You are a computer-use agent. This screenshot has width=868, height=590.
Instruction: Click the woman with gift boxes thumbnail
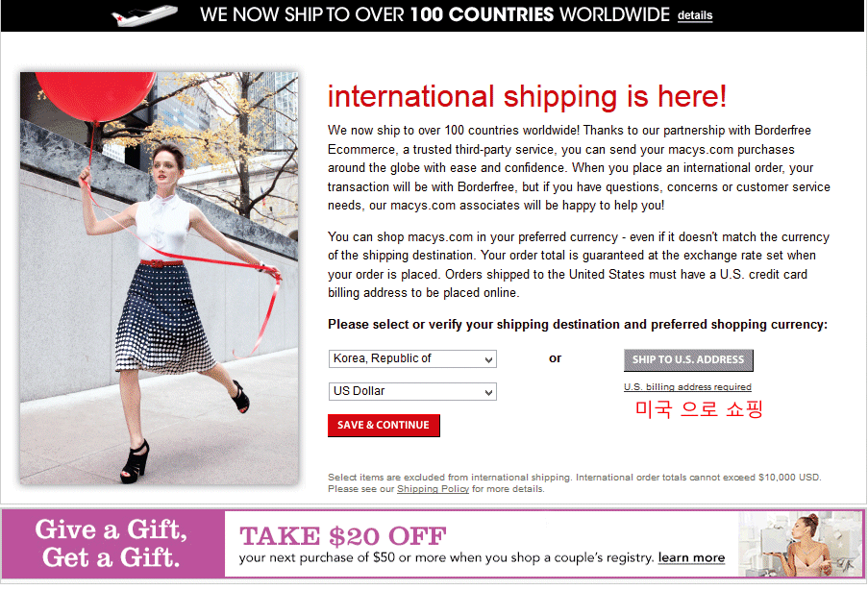click(800, 544)
